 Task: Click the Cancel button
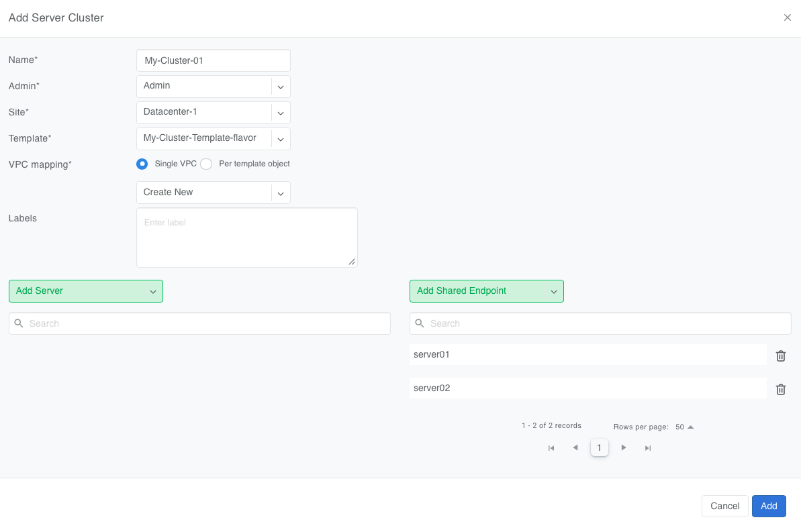pyautogui.click(x=725, y=506)
